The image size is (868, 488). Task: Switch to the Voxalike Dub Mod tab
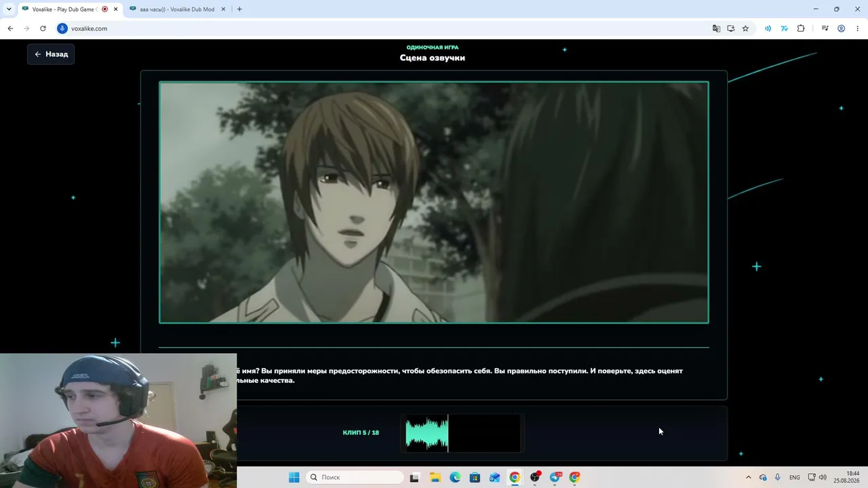178,9
